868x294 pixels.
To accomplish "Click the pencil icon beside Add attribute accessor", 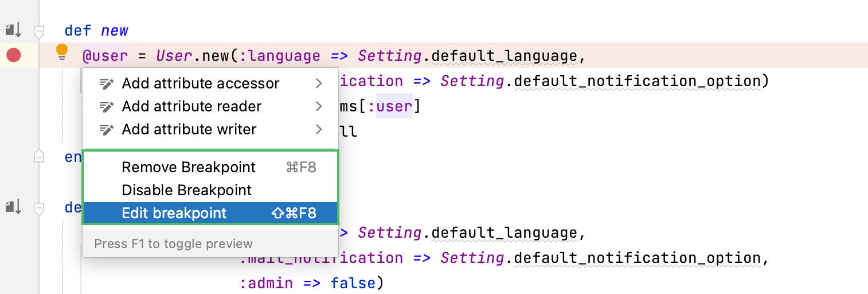I will pos(106,84).
